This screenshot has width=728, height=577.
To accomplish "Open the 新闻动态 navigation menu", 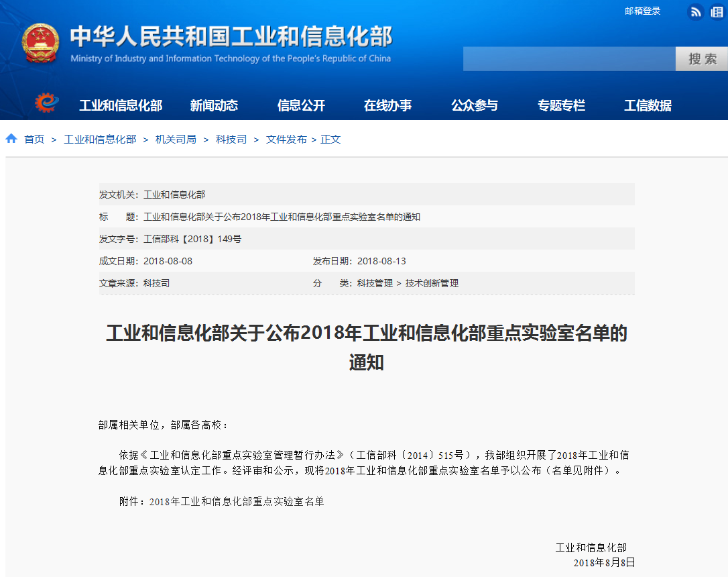I will (214, 105).
